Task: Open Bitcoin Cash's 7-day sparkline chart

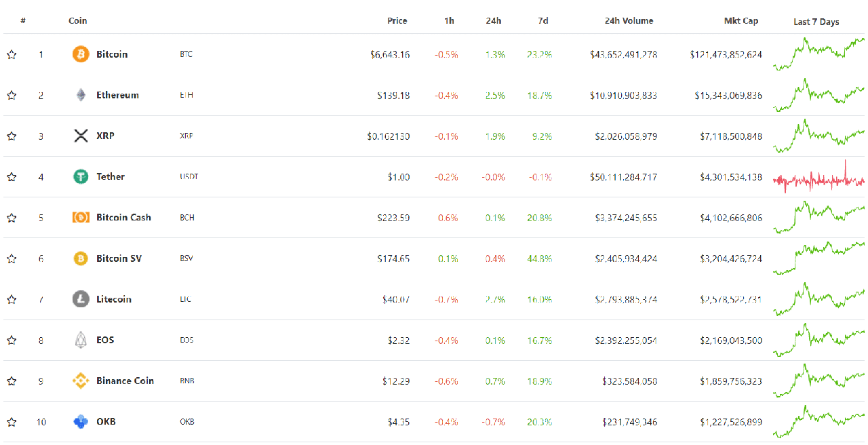Action: [818, 217]
